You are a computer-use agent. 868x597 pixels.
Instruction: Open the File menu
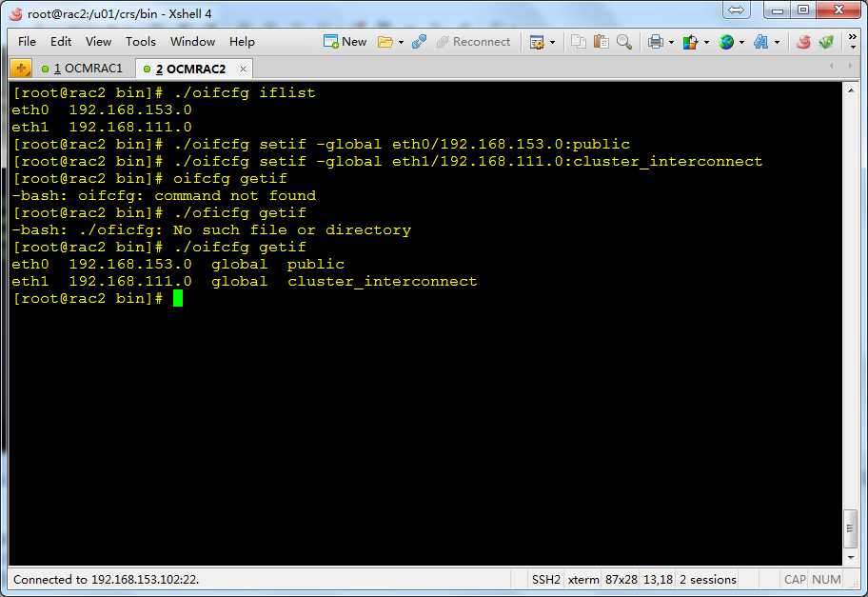(27, 42)
